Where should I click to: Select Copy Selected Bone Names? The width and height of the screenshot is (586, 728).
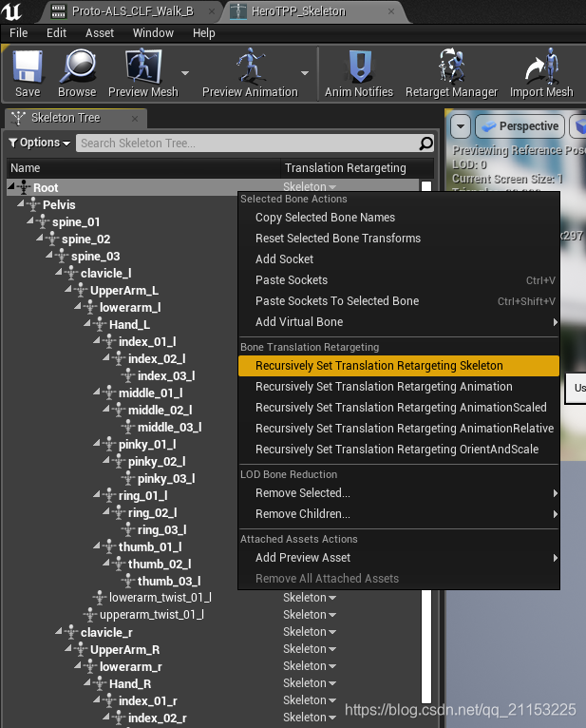point(325,218)
